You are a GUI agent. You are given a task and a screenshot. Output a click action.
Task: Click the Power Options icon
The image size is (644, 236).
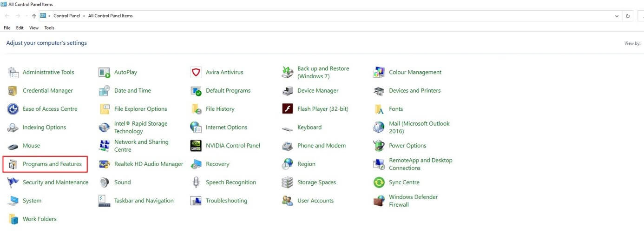(x=379, y=146)
